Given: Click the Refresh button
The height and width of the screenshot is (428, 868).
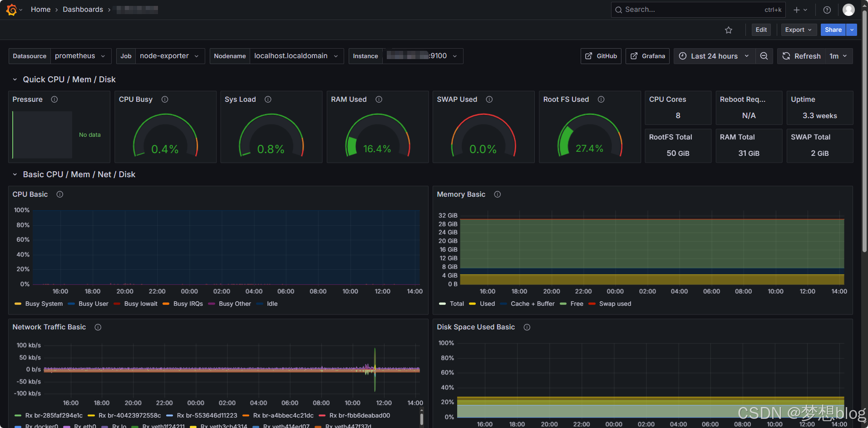Looking at the screenshot, I should click(801, 56).
